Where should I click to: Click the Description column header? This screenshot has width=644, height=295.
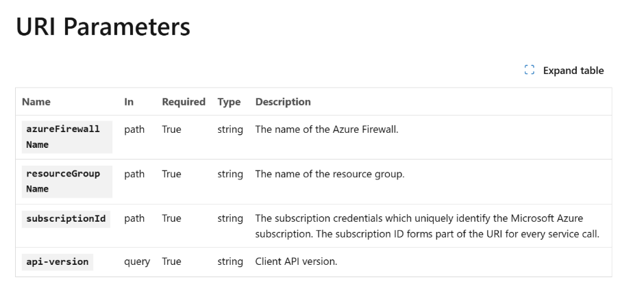point(283,102)
